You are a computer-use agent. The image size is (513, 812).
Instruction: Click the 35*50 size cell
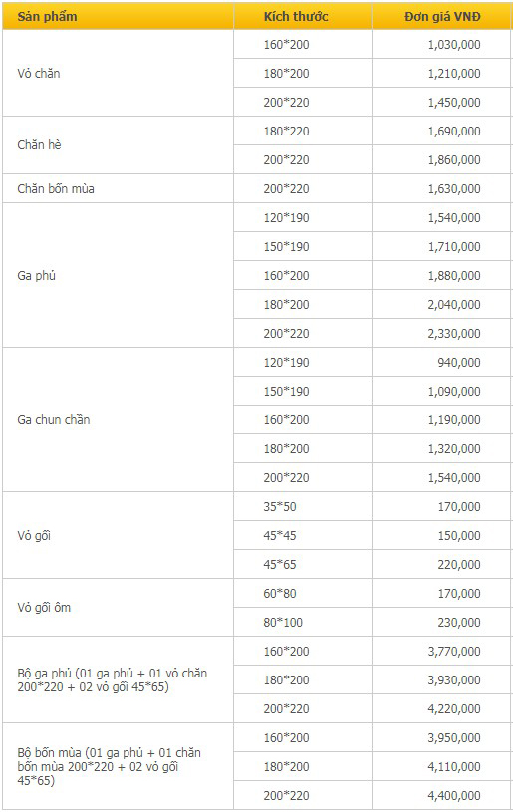[x=303, y=506]
